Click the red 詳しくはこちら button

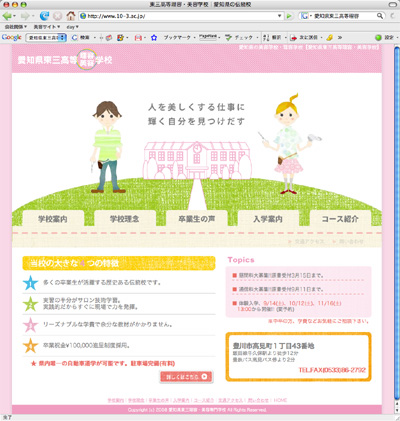[186, 377]
